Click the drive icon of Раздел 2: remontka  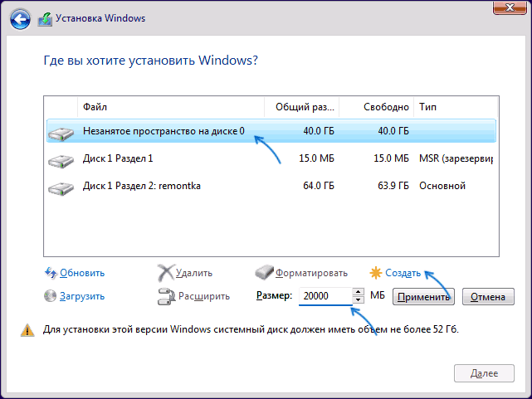point(61,188)
